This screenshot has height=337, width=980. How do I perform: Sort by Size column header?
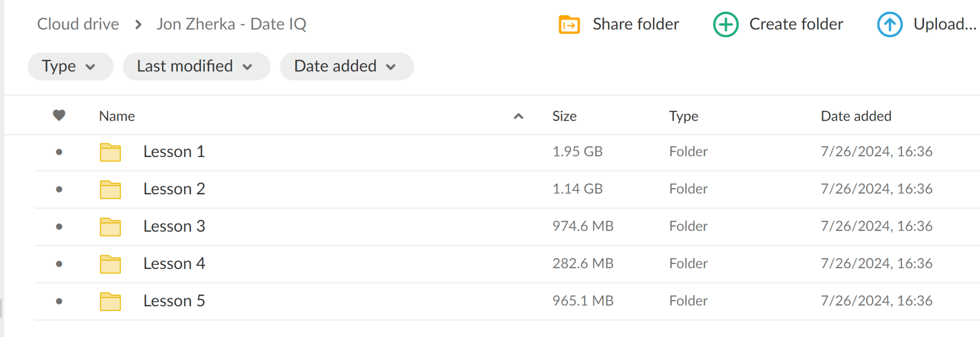tap(564, 116)
